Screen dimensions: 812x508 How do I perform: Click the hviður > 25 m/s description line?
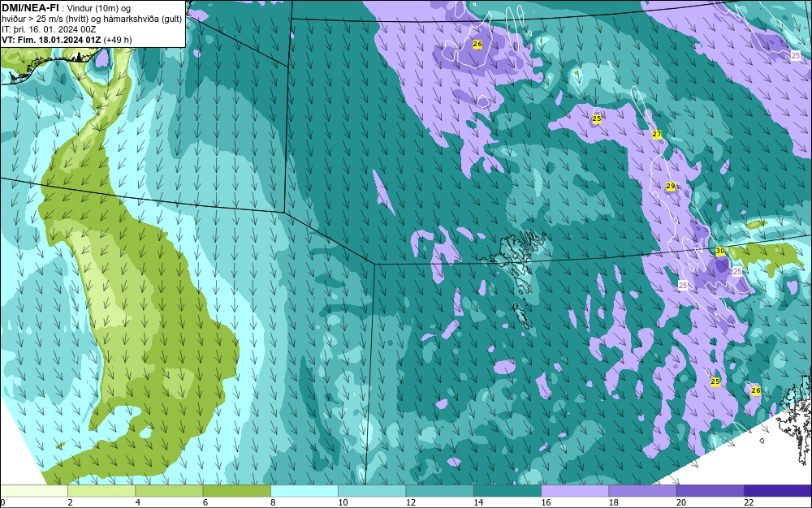[x=92, y=19]
